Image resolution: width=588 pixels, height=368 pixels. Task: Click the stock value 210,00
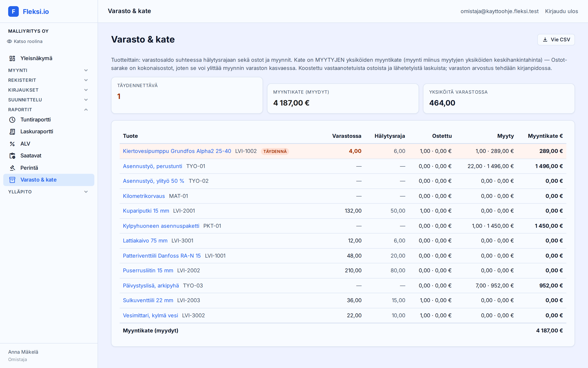click(353, 270)
